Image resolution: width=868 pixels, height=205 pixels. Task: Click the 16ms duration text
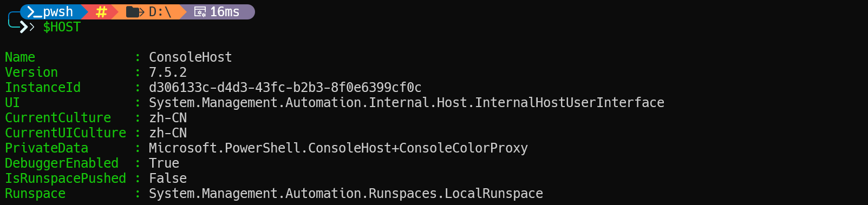pos(225,12)
